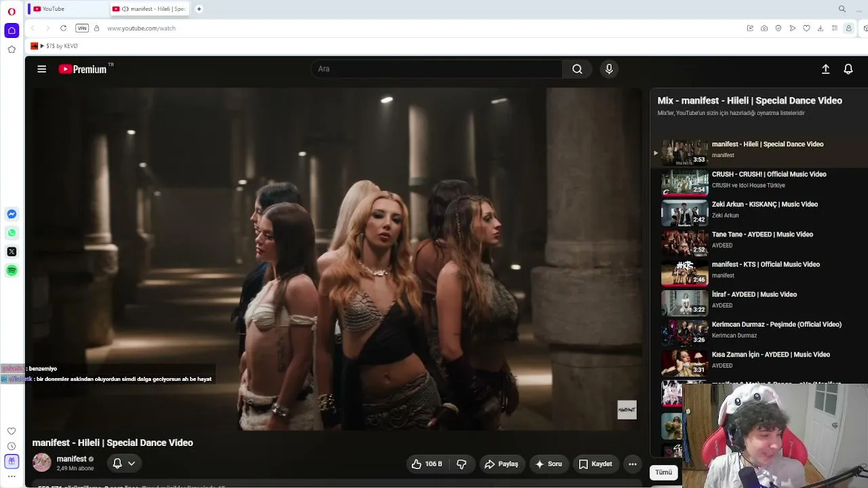Image resolution: width=868 pixels, height=488 pixels.
Task: Click the send/flow arrow icon
Action: (x=792, y=28)
